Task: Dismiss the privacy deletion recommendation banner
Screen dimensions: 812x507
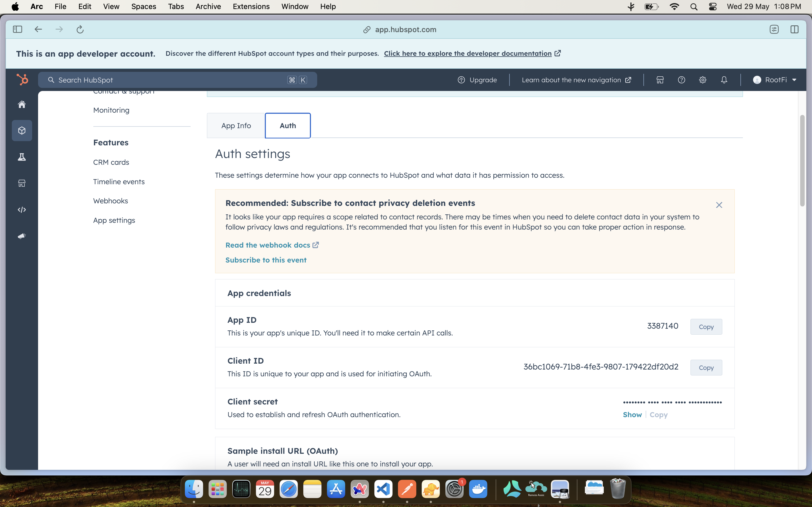Action: point(719,205)
